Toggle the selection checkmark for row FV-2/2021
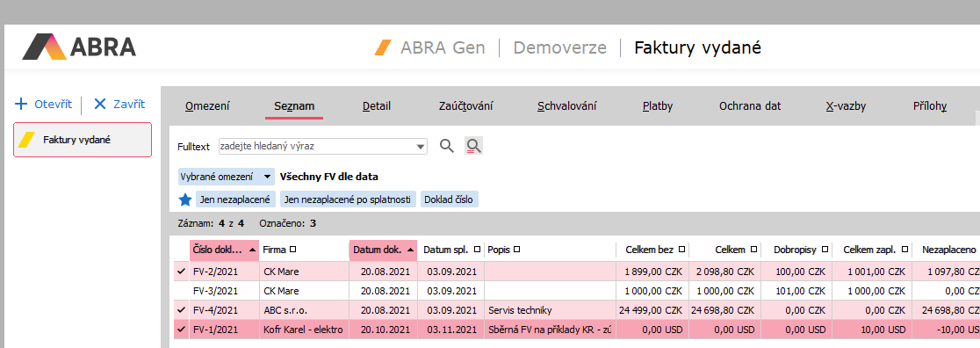Viewport: 980px width, 348px height. click(x=182, y=272)
